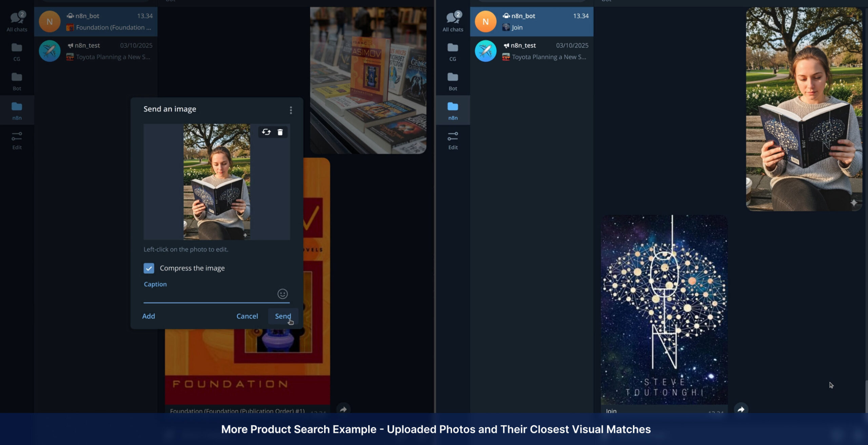This screenshot has width=868, height=445.
Task: Open All chats in right window sidebar
Action: pos(453,21)
